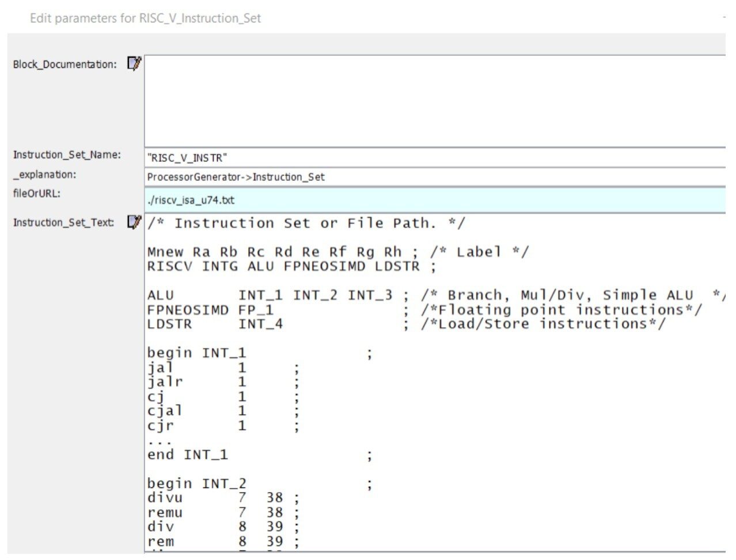736x560 pixels.
Task: Click the Block_Documentation label
Action: point(65,64)
